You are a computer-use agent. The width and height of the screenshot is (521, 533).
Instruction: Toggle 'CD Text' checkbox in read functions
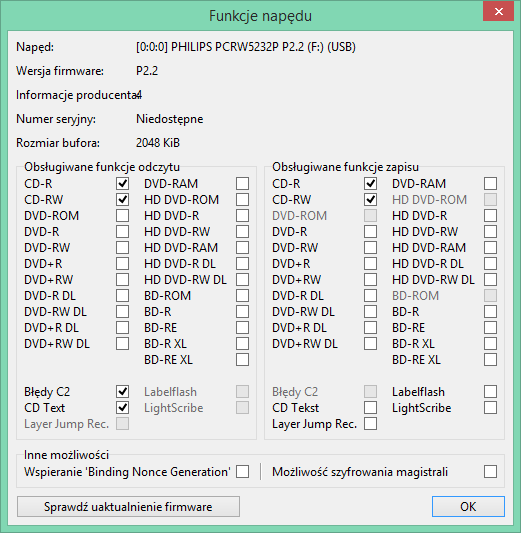pyautogui.click(x=122, y=408)
